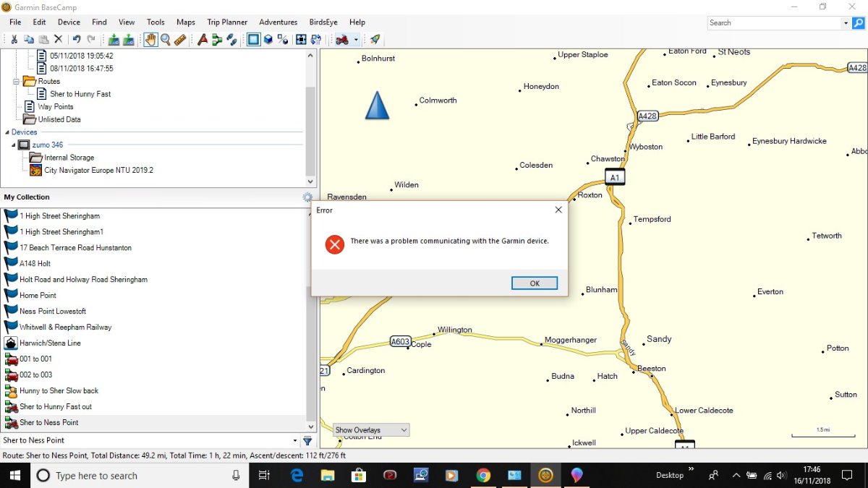868x488 pixels.
Task: Open the Show Overlays dropdown
Action: [372, 430]
